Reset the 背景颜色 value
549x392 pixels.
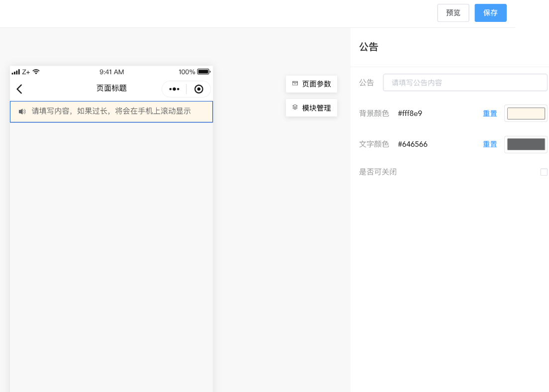pyautogui.click(x=490, y=113)
